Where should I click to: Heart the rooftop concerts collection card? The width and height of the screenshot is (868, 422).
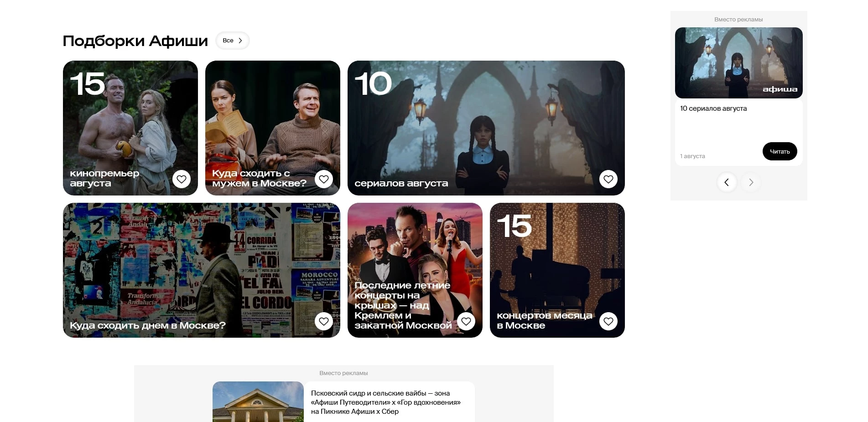click(x=466, y=321)
